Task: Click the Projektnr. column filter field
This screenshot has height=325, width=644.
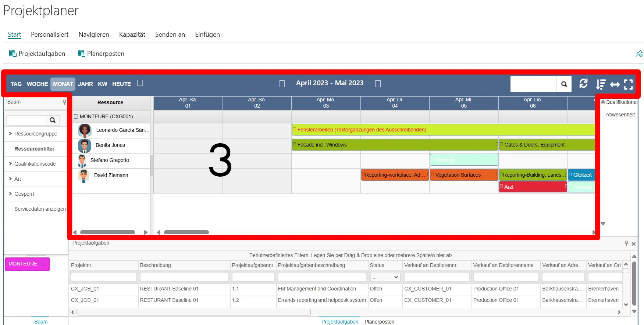Action: [x=103, y=277]
